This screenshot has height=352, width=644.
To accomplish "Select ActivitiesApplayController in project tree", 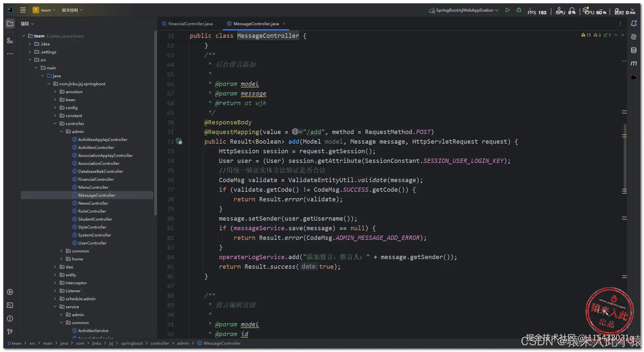I will point(103,139).
